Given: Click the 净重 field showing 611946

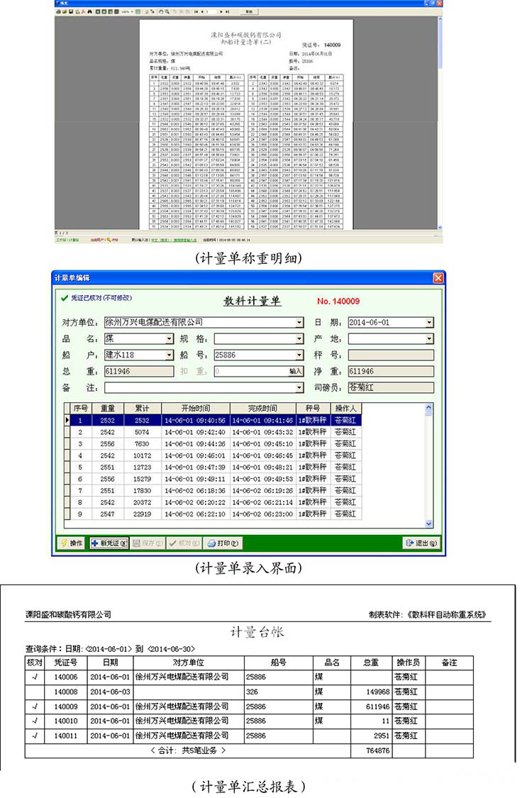Looking at the screenshot, I should pyautogui.click(x=391, y=372).
